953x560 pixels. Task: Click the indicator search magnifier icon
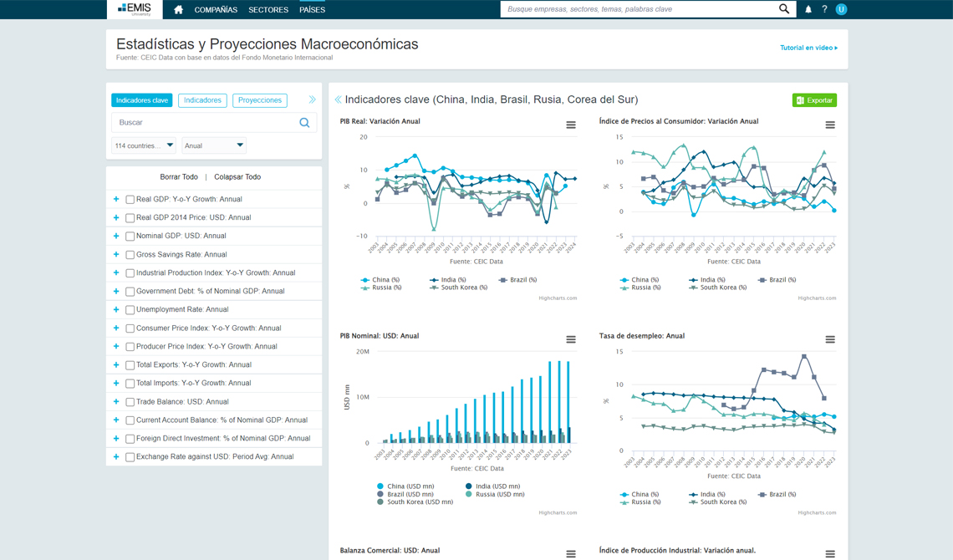(x=304, y=123)
